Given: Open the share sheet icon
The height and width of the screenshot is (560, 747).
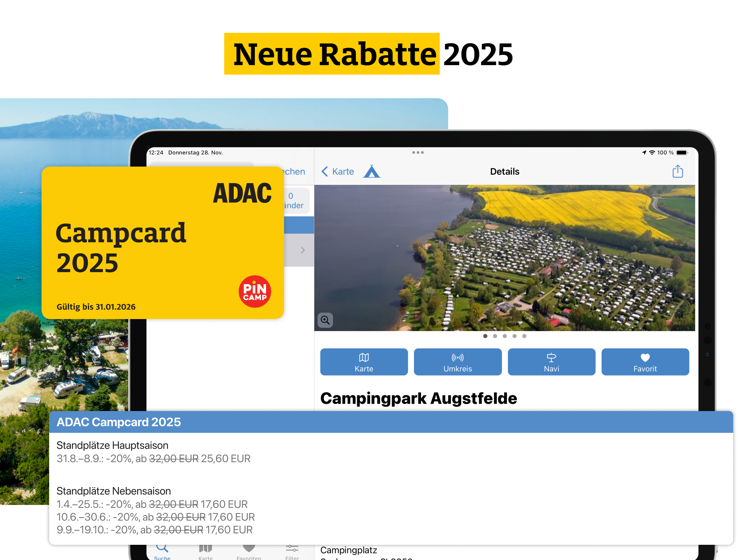Looking at the screenshot, I should (x=678, y=171).
